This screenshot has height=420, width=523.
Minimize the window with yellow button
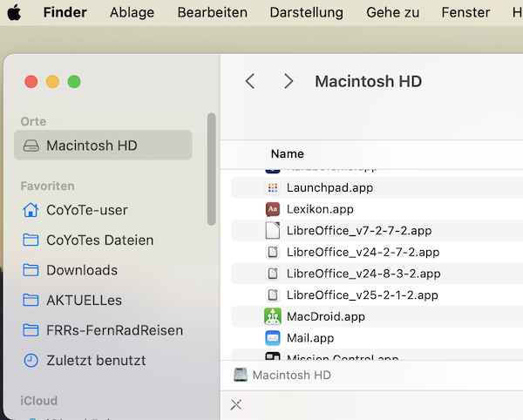[x=52, y=82]
